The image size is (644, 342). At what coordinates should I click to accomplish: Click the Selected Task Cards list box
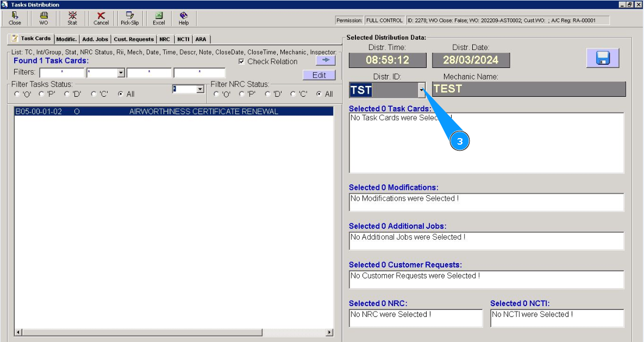[487, 142]
